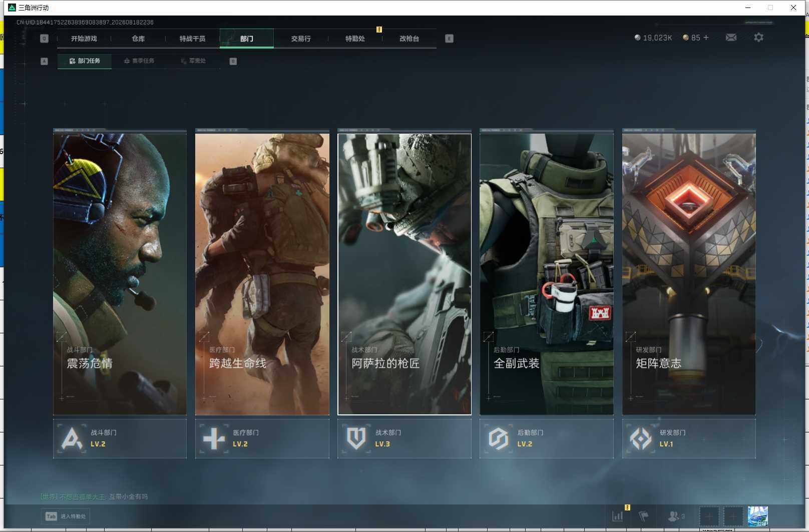809x532 pixels.
Task: Click the first empty squad slot plus
Action: tap(709, 516)
